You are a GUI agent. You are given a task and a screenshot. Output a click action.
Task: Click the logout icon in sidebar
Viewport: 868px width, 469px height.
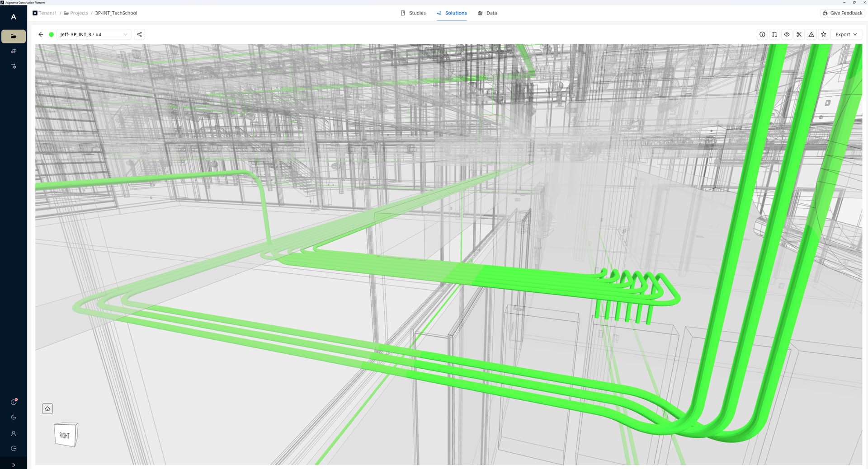(x=14, y=449)
